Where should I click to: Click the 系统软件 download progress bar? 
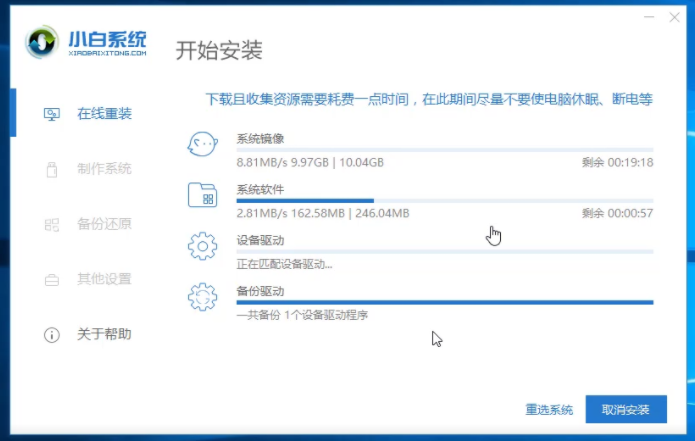click(444, 201)
